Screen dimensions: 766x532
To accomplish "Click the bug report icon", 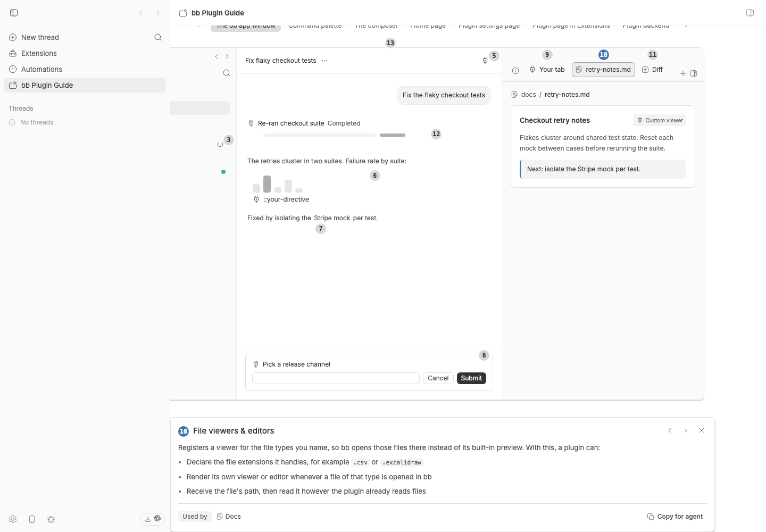I will pos(51,519).
